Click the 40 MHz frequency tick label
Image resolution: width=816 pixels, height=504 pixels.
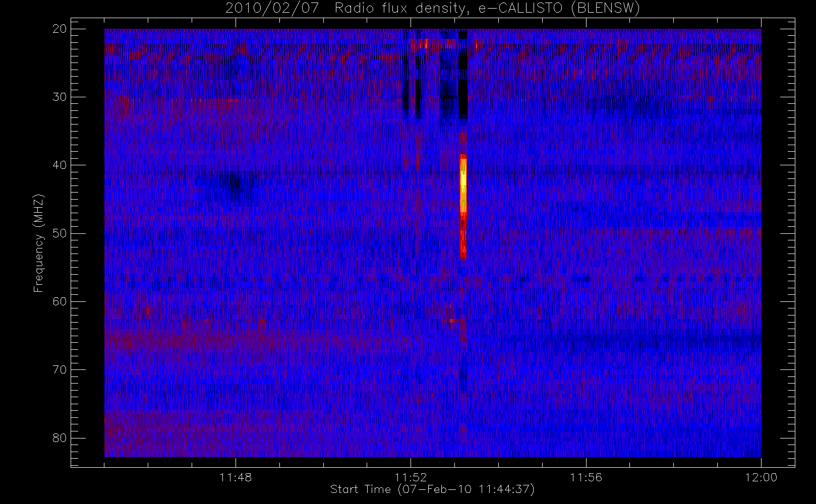60,165
